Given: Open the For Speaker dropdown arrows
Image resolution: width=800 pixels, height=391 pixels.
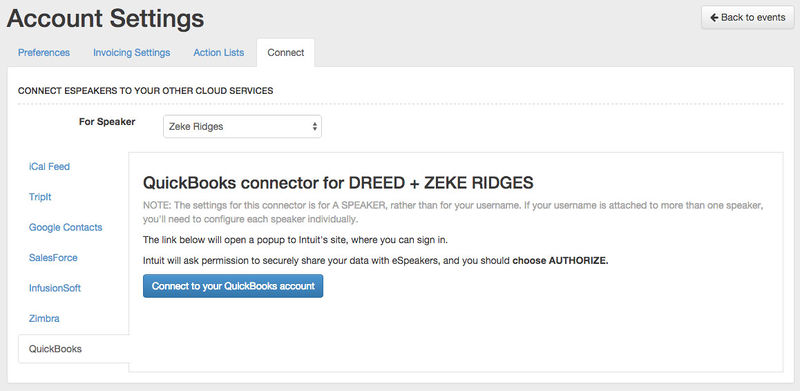Looking at the screenshot, I should (314, 127).
